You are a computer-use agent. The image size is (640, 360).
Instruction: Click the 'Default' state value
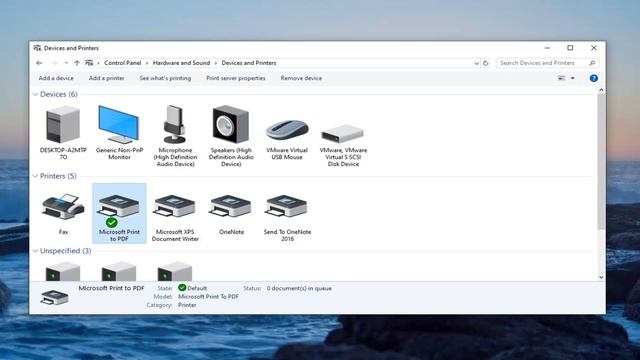(x=197, y=288)
